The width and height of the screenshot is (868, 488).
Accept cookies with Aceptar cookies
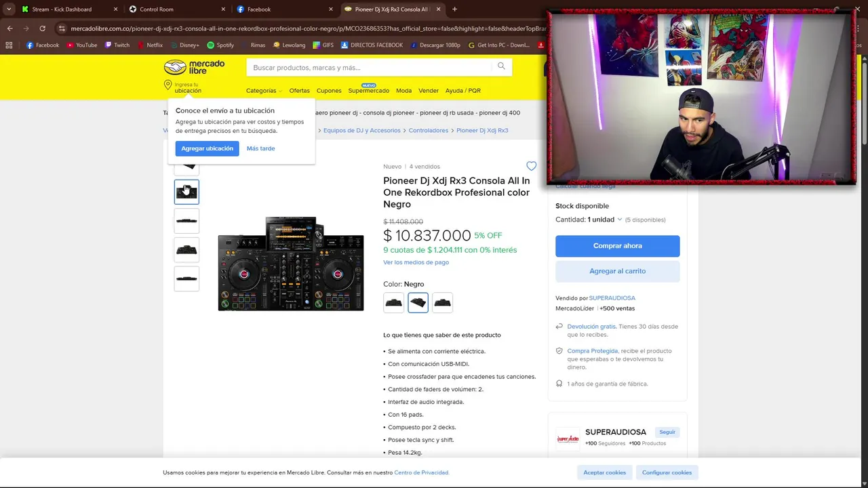coord(605,472)
